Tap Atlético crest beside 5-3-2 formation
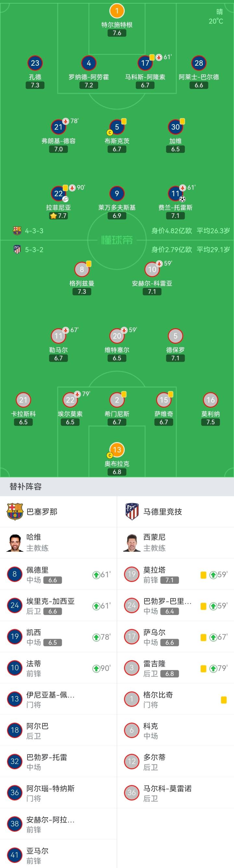Viewport: 234px width, 868px height. [x=17, y=250]
